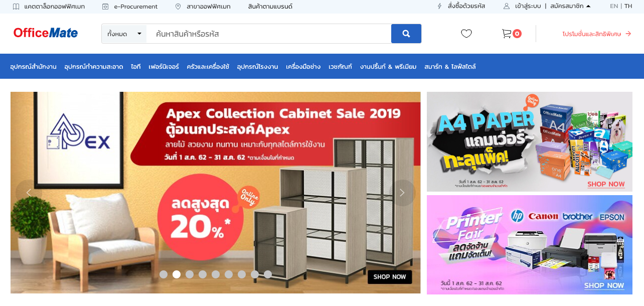The image size is (644, 306).
Task: Click the store location pin icon
Action: point(178,7)
